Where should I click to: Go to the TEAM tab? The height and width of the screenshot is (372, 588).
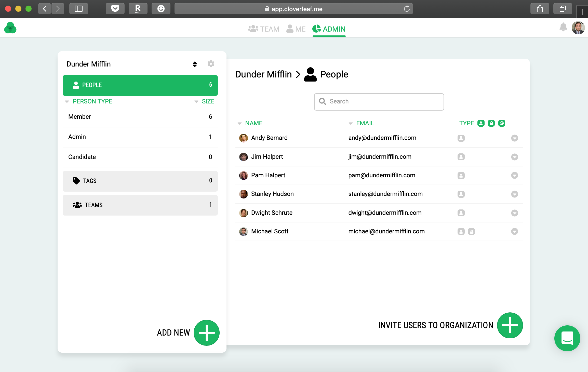point(264,29)
